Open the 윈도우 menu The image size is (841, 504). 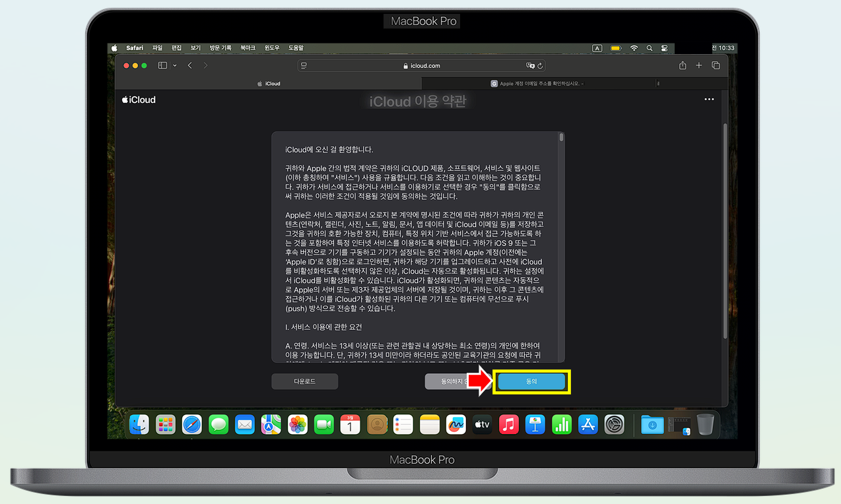click(x=272, y=48)
